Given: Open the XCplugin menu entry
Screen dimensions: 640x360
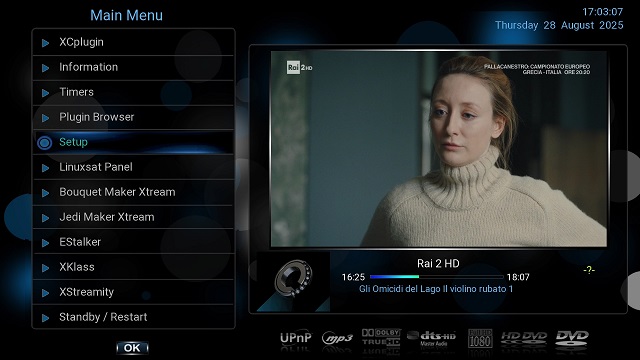Looking at the screenshot, I should click(133, 42).
